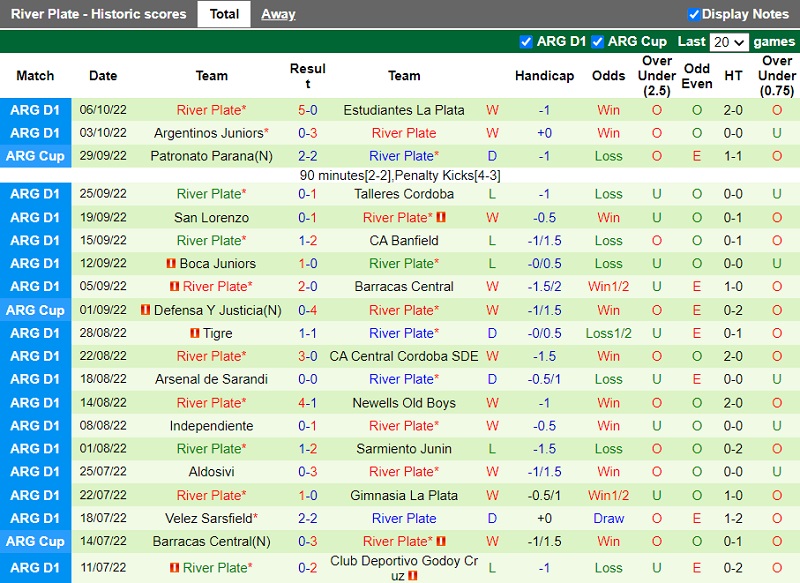The image size is (800, 583).
Task: Click the Over Under (2.5) column header
Action: coord(657,75)
